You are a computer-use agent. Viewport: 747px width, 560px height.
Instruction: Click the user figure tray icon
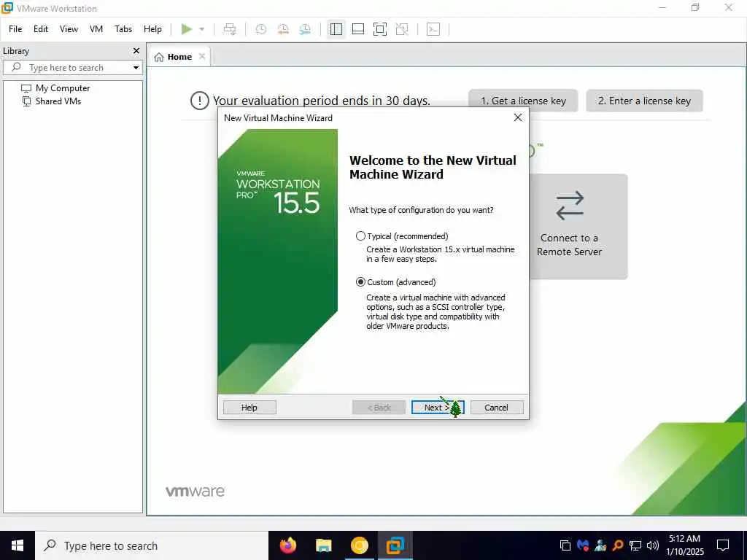tap(600, 545)
